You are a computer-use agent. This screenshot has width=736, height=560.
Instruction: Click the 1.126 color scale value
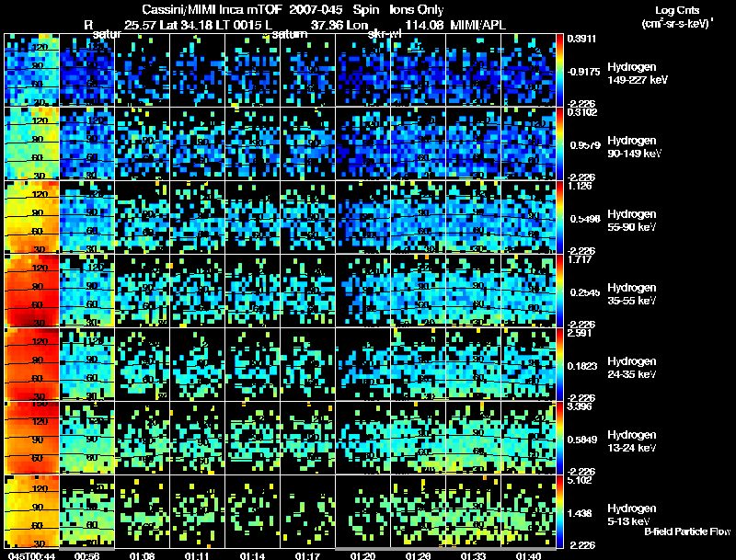(579, 186)
